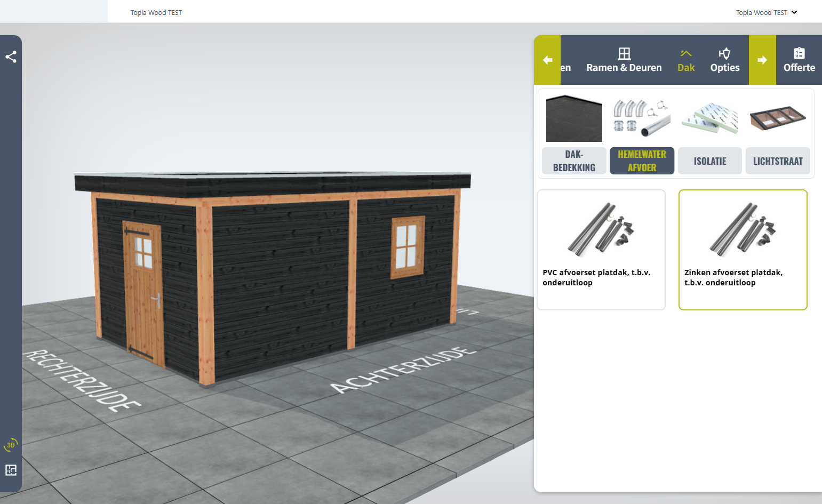The height and width of the screenshot is (504, 822).
Task: Click the LICHTSTRAAT category button
Action: point(778,161)
